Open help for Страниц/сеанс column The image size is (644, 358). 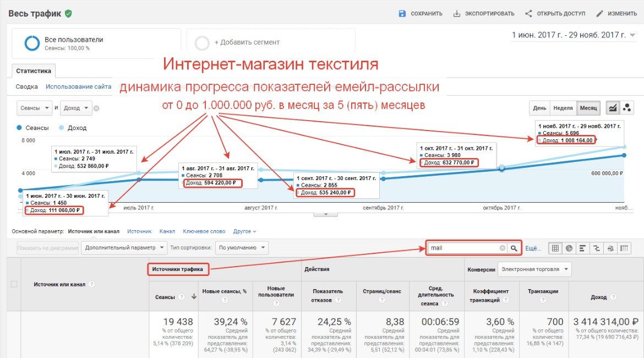(x=381, y=300)
